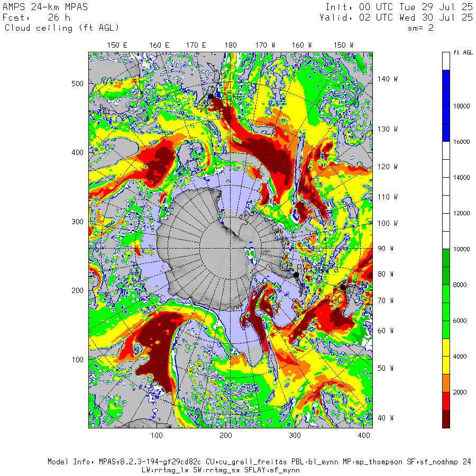Click the '160 W' longitude label
Screen dimensions: 476x476
(x=302, y=45)
